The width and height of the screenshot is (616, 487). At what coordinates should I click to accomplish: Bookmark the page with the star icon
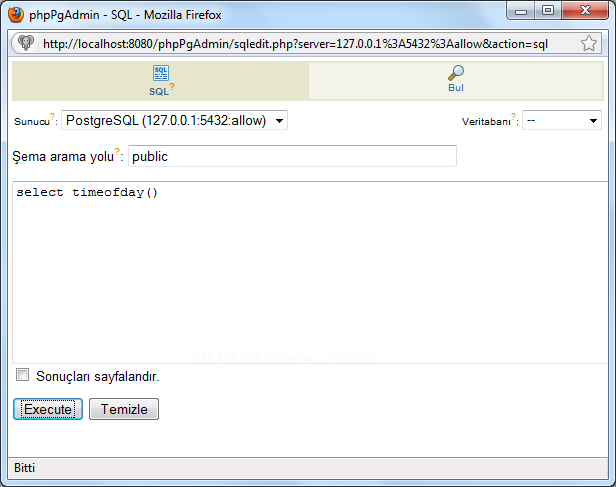pyautogui.click(x=588, y=43)
